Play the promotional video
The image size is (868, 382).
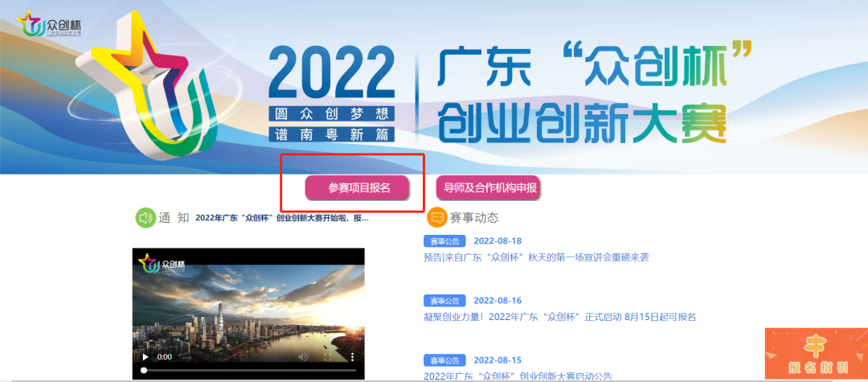pos(145,357)
